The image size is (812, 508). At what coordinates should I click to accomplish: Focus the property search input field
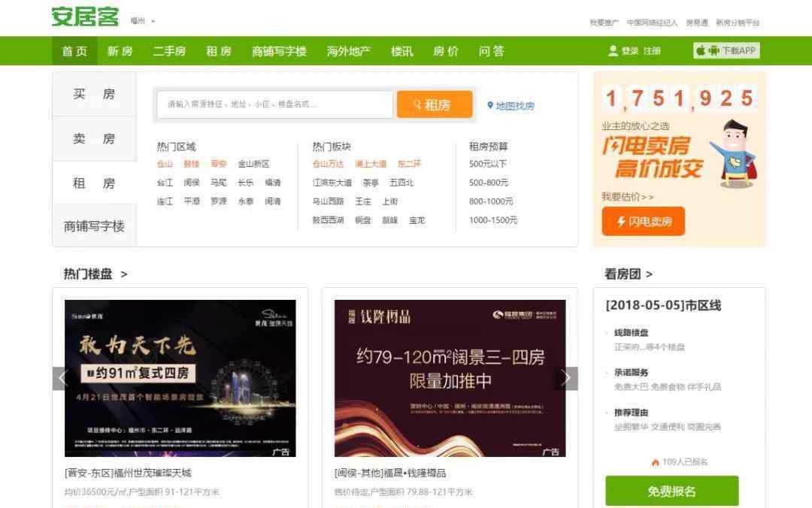pos(274,104)
